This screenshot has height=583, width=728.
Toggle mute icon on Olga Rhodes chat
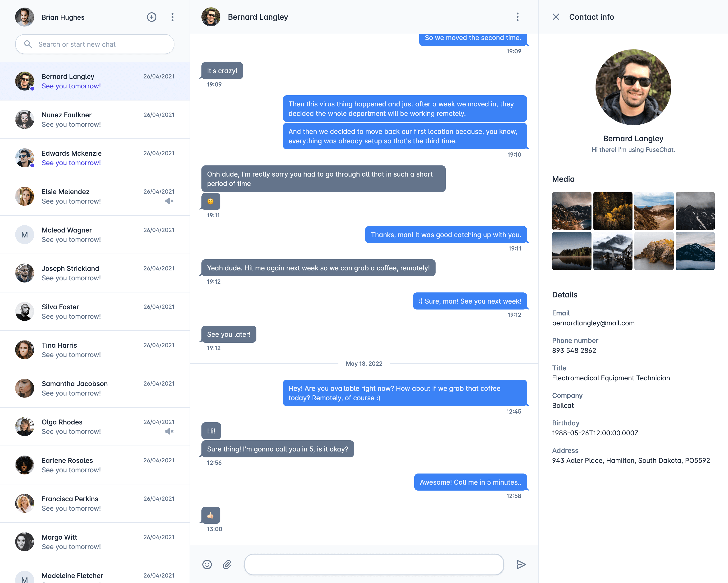point(169,431)
